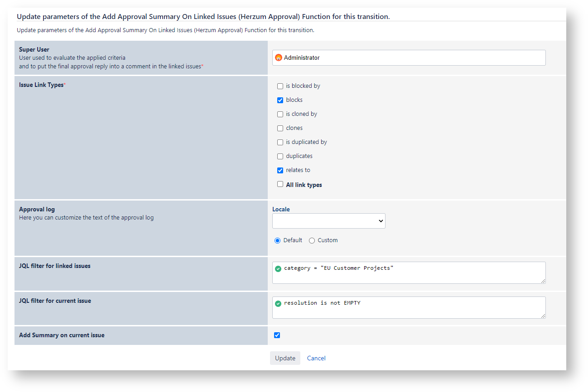Choose the Custom approval log option

tap(312, 241)
